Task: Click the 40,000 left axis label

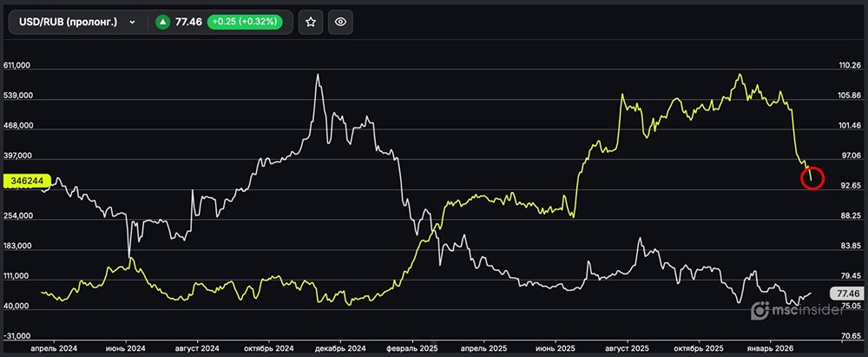Action: click(16, 306)
